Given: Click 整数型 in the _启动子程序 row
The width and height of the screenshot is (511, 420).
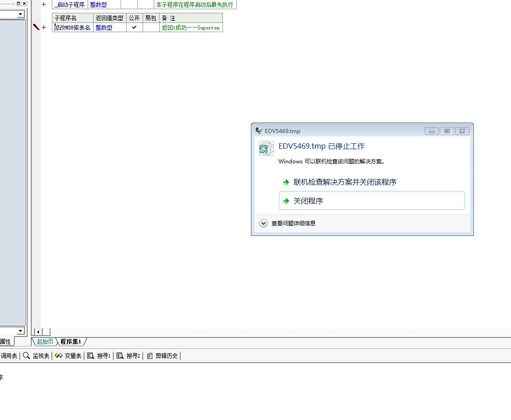Looking at the screenshot, I should click(99, 5).
